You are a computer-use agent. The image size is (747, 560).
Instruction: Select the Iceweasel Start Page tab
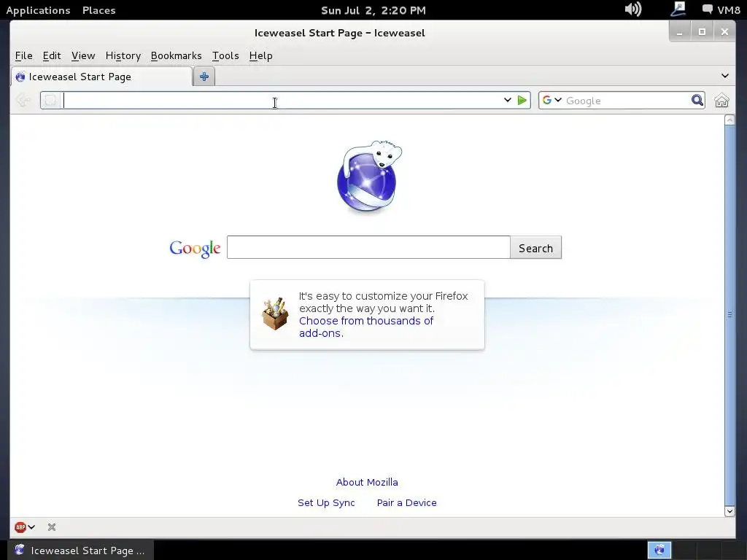click(101, 77)
